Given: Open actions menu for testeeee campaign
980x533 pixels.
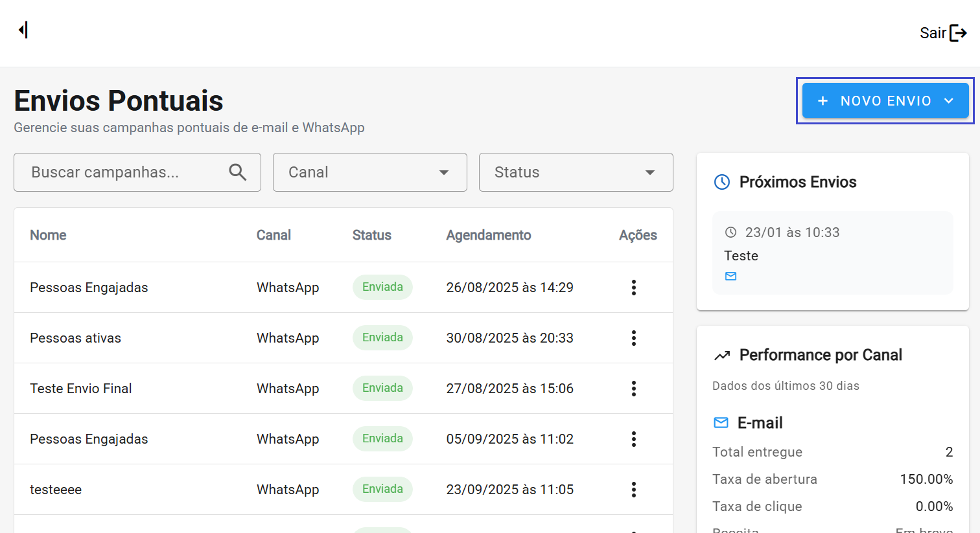Looking at the screenshot, I should pyautogui.click(x=633, y=490).
